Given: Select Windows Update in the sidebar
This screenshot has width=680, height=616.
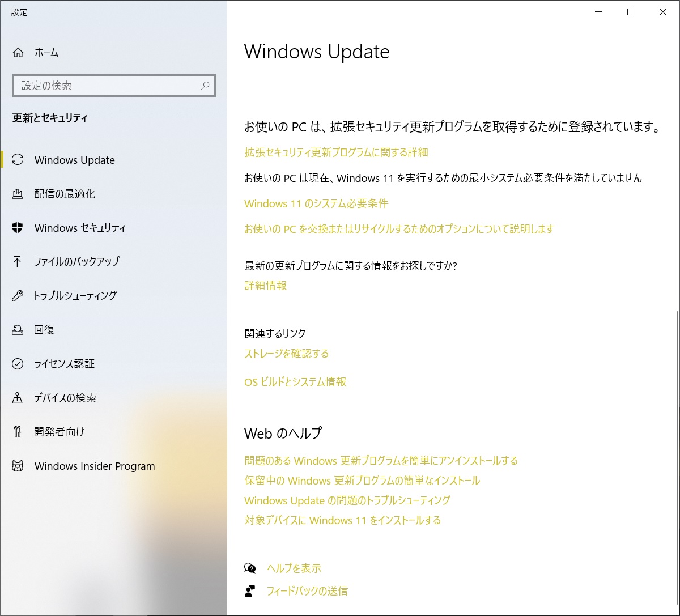Looking at the screenshot, I should (x=113, y=160).
